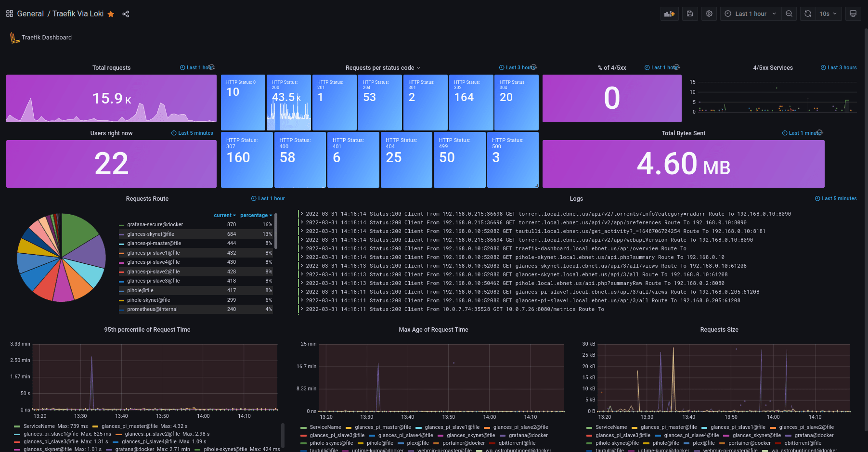Image resolution: width=868 pixels, height=452 pixels.
Task: Click the HTTP Status 200 stat tile
Action: [x=289, y=102]
